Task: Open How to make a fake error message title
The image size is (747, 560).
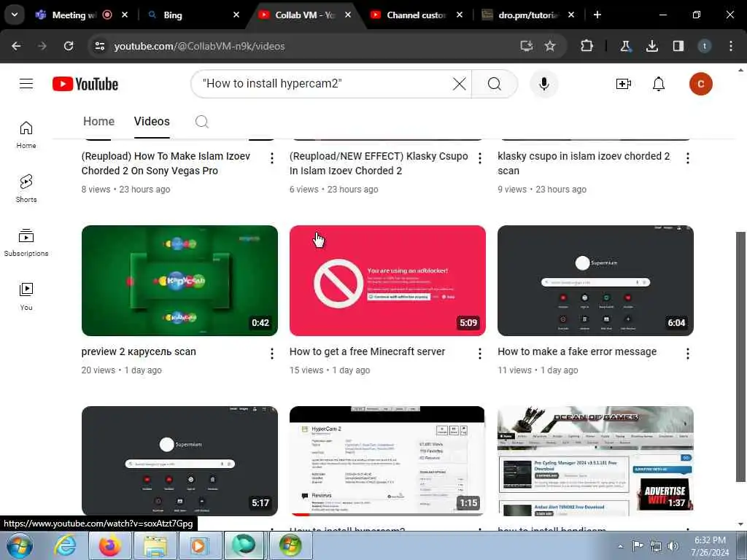Action: (x=577, y=351)
